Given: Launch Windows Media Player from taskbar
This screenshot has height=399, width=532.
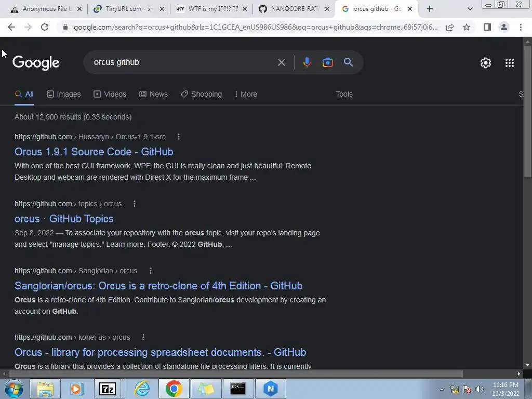Looking at the screenshot, I should (x=76, y=389).
